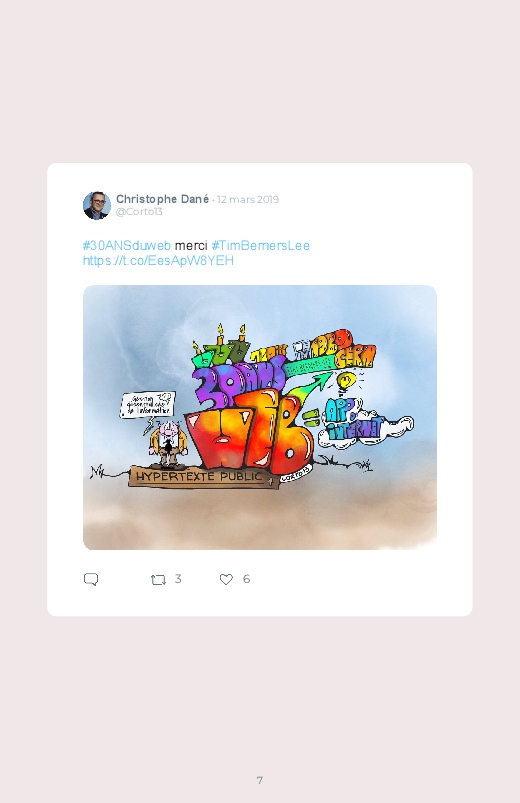The height and width of the screenshot is (803, 520).
Task: Click the reply speech bubble icon
Action: (91, 579)
